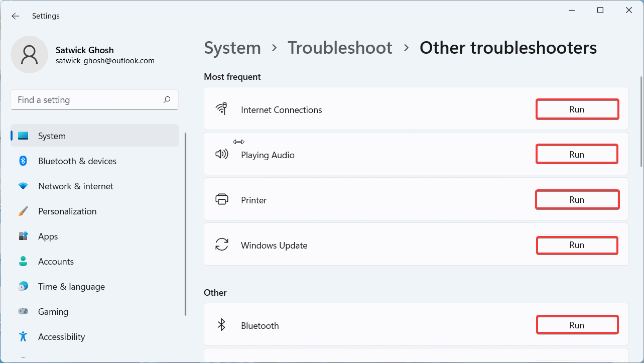Click the Satwick Ghosh account name
The height and width of the screenshot is (363, 644).
pyautogui.click(x=85, y=50)
